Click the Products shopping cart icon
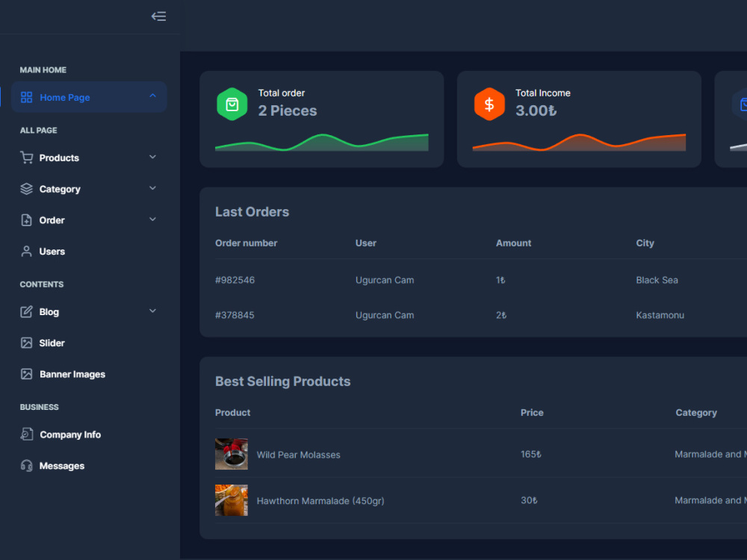The image size is (747, 560). coord(27,157)
